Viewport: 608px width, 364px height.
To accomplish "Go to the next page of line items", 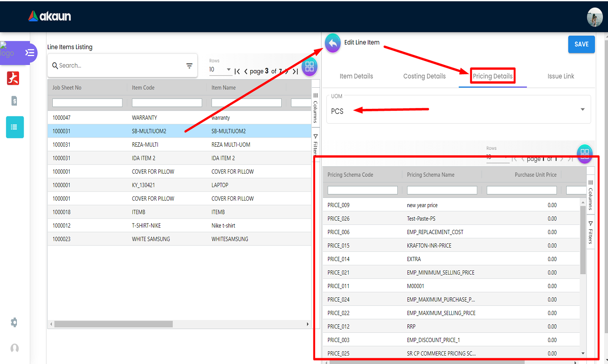I will point(287,71).
